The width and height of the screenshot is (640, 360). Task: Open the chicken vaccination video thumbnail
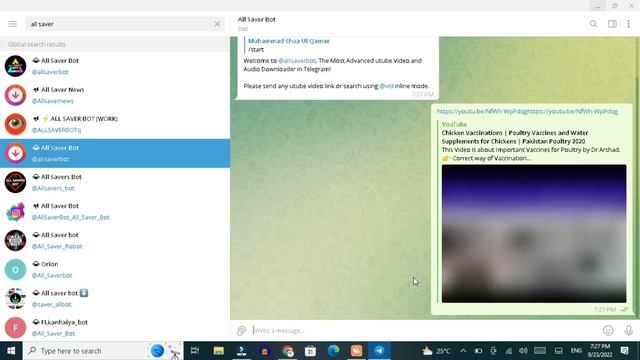[534, 233]
